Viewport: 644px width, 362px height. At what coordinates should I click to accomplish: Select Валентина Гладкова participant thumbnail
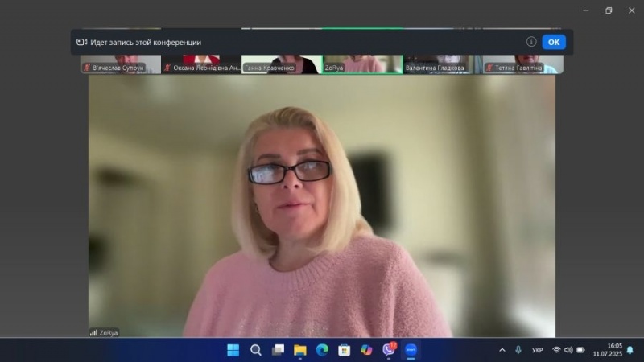tap(442, 64)
